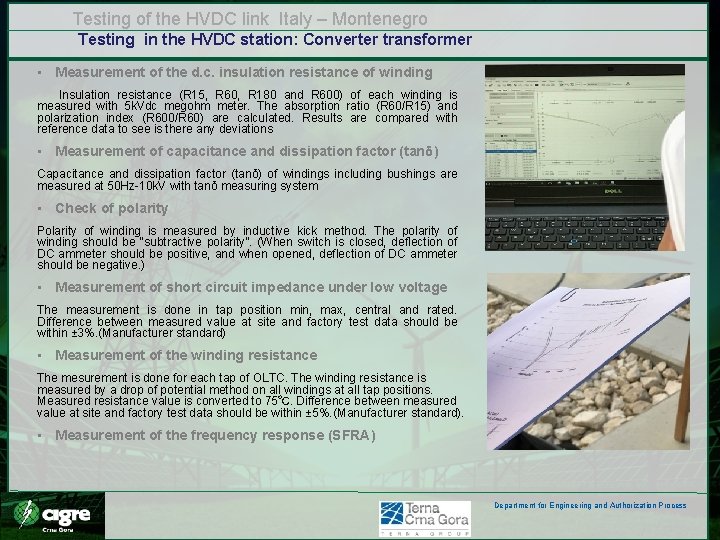This screenshot has width=720, height=540.
Task: Click the heading 'Measurement of the winding resistance'
Action: coord(186,355)
